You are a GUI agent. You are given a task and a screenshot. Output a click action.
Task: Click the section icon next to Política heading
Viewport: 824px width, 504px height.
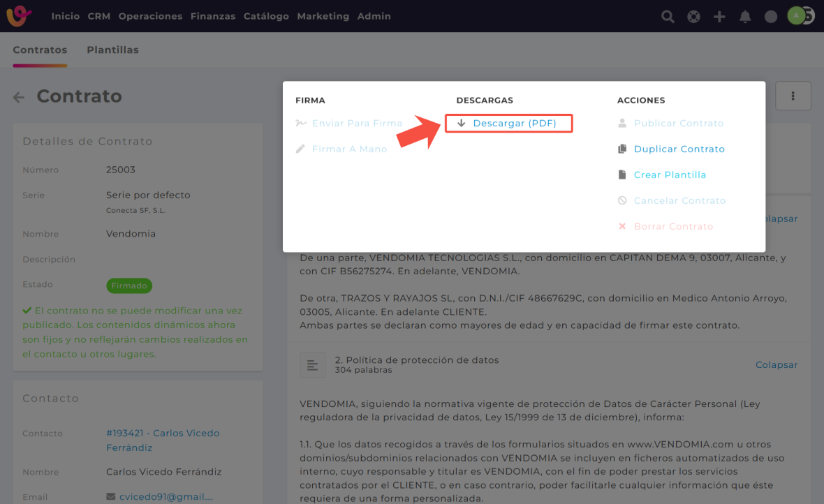[312, 365]
